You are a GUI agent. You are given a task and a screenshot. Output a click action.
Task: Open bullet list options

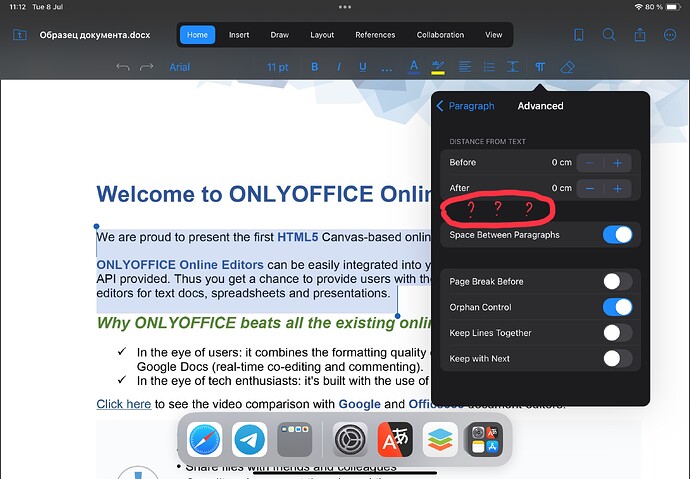(x=489, y=67)
